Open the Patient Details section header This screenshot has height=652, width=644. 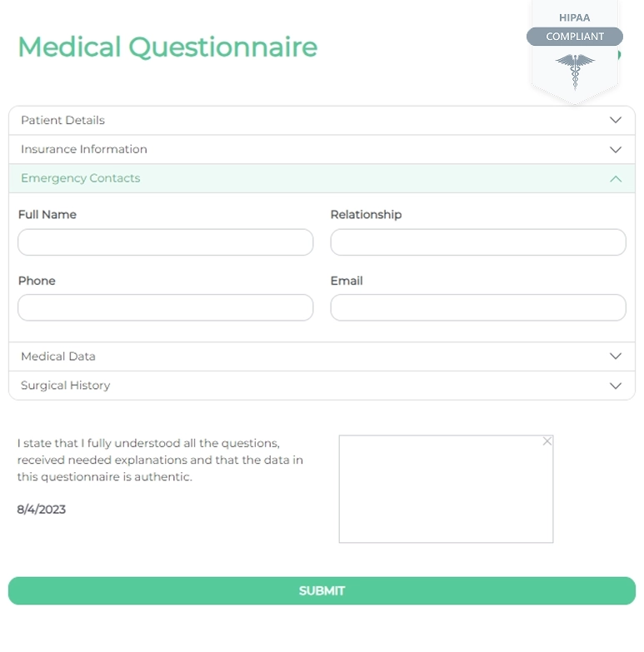click(63, 120)
